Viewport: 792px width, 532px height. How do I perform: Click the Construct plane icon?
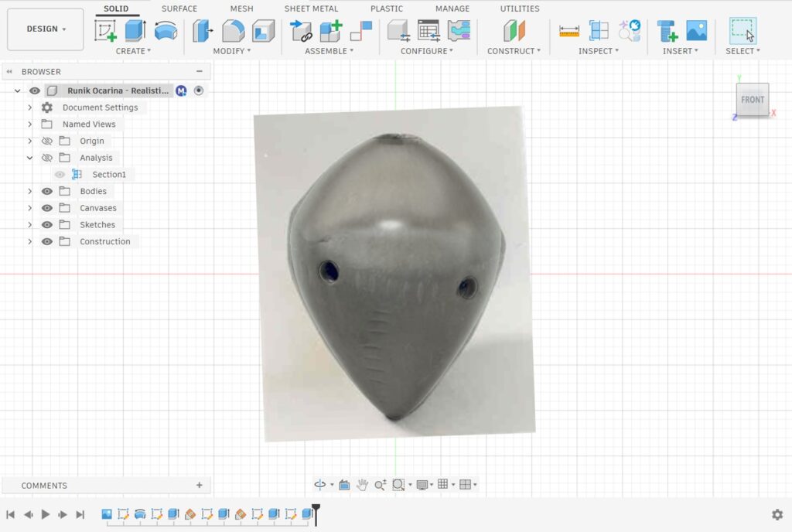coord(514,31)
